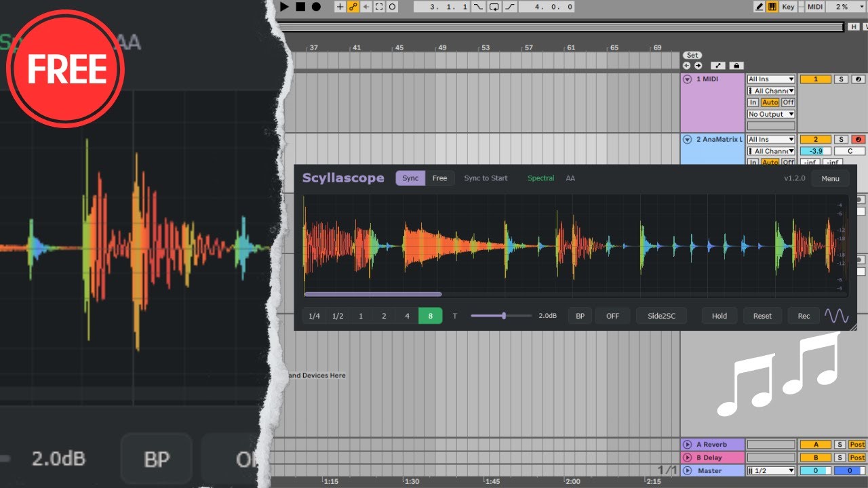
Task: Jump to the next locator arrow
Action: 698,66
